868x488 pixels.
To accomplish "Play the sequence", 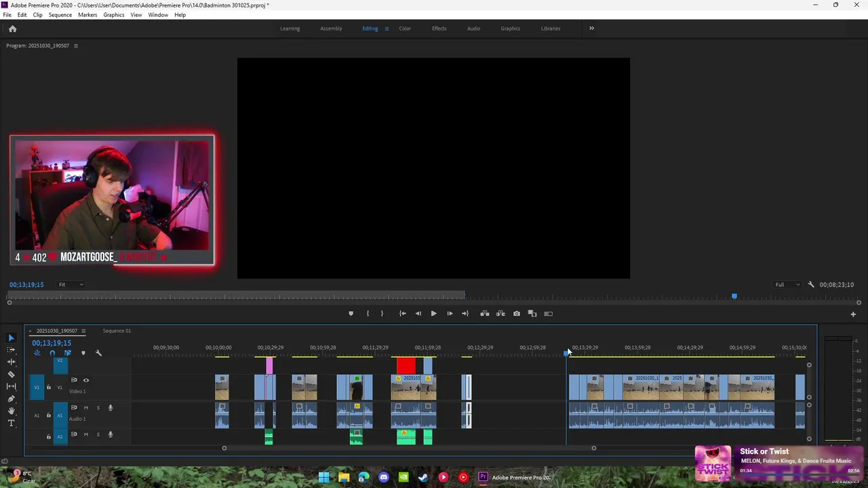I will [x=433, y=313].
